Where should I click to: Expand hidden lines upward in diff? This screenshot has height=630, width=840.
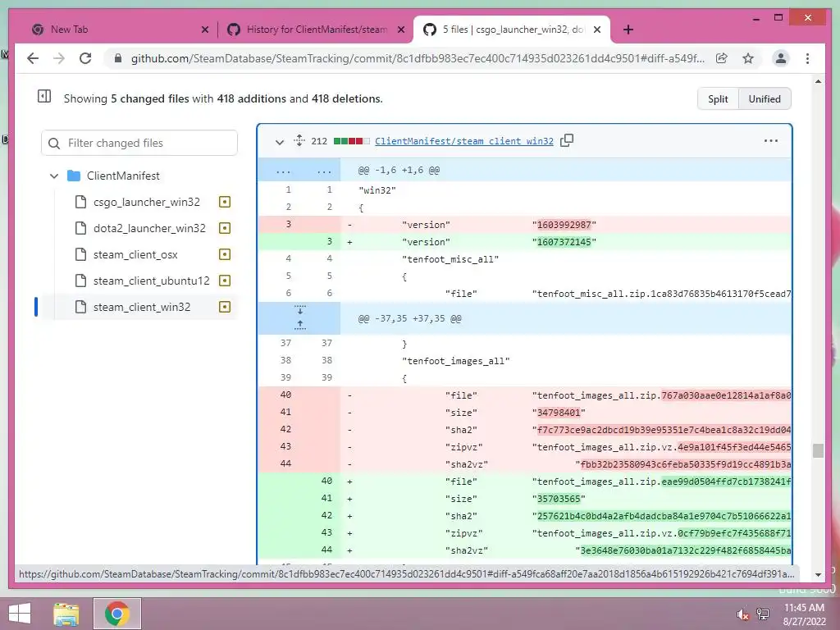tap(300, 325)
